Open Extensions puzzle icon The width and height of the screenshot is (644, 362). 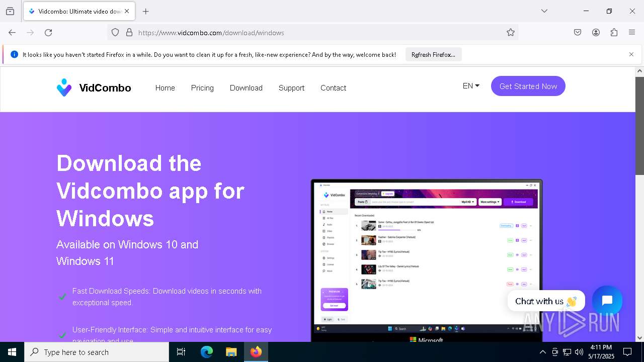614,33
